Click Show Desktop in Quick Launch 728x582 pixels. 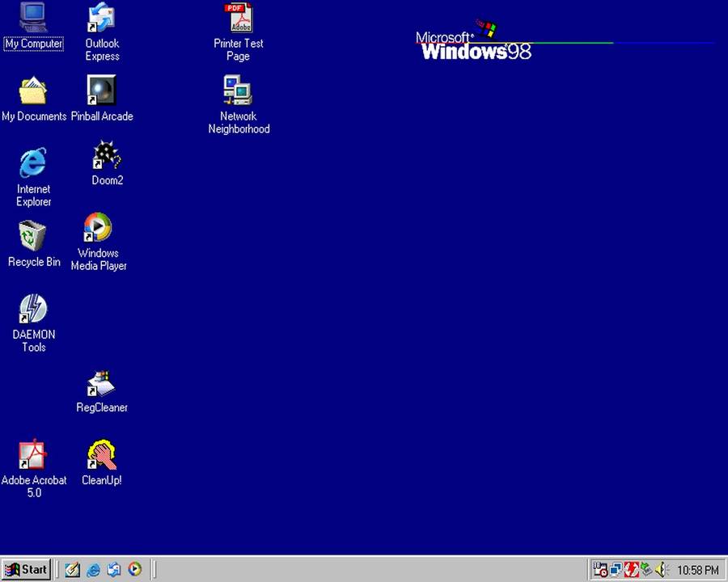(73, 569)
